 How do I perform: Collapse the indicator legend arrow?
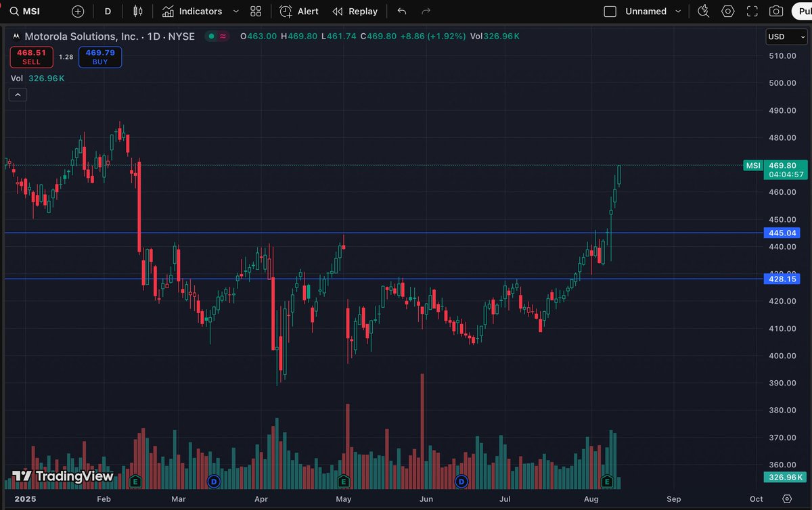18,95
